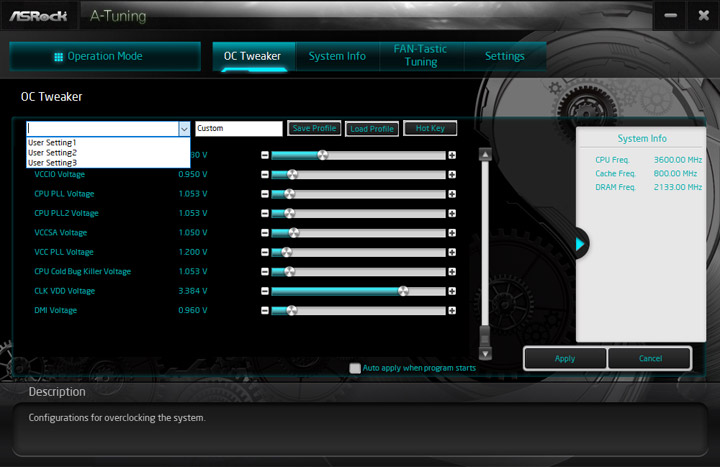Click CPU Cold Bug Killer Voltage label
Screen dimensions: 720x467
click(83, 272)
